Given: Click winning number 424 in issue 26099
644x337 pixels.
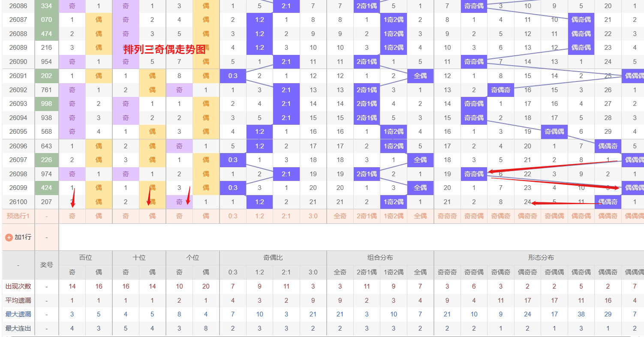Looking at the screenshot, I should click(46, 188).
